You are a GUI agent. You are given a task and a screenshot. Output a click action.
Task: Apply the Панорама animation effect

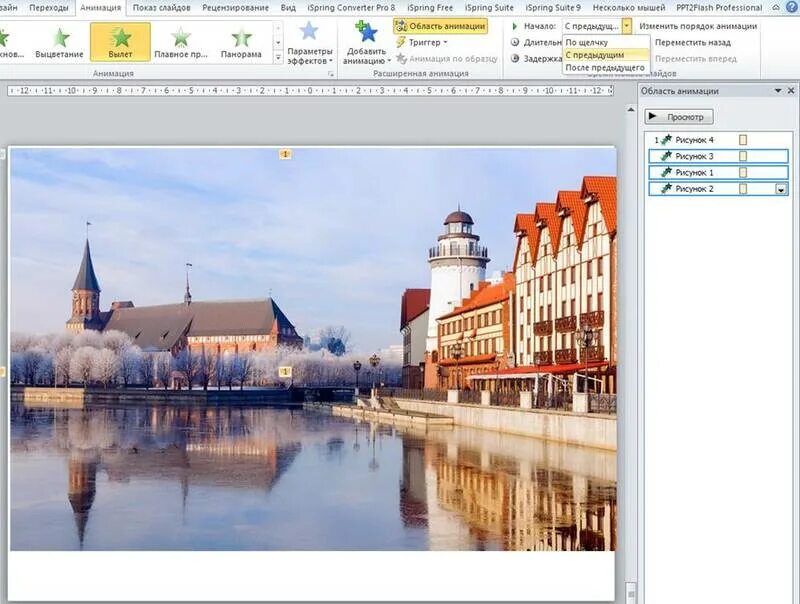coord(241,43)
